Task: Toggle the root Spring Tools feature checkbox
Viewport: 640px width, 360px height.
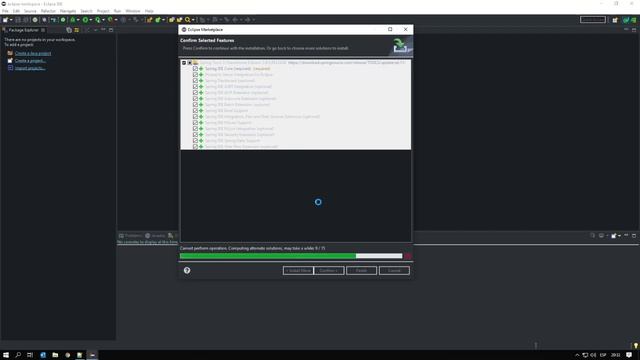Action: tap(190, 63)
